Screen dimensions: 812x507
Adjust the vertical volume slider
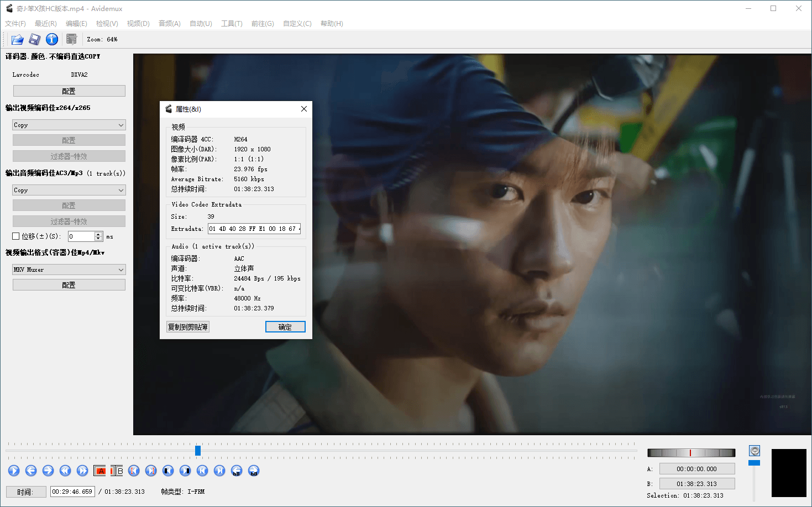point(754,462)
